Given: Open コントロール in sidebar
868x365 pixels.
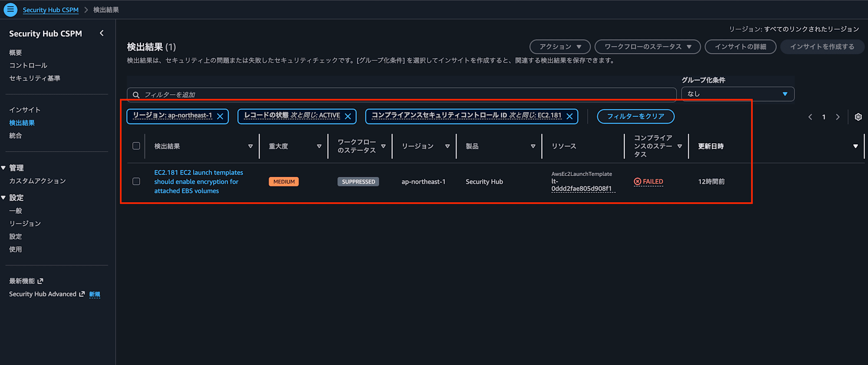Looking at the screenshot, I should coord(28,65).
